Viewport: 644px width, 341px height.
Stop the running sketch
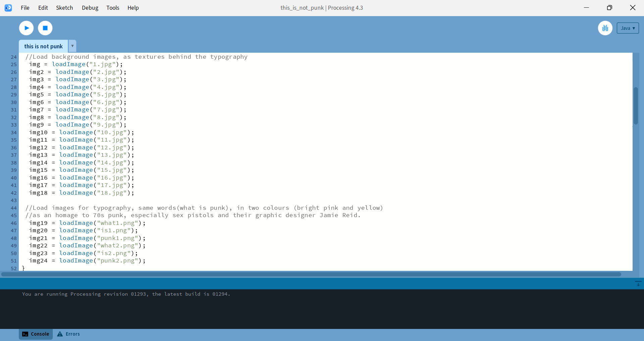(45, 28)
